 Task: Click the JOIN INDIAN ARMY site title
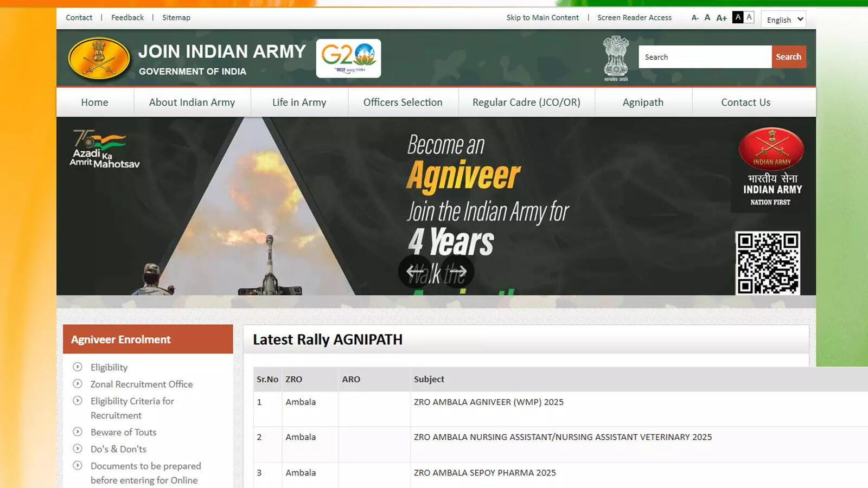[222, 52]
